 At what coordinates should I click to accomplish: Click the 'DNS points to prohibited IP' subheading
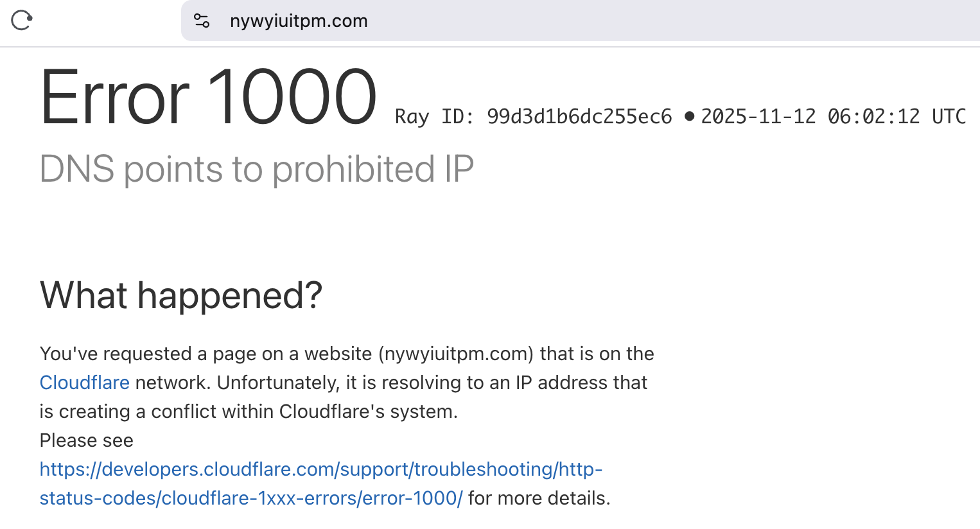pyautogui.click(x=256, y=169)
